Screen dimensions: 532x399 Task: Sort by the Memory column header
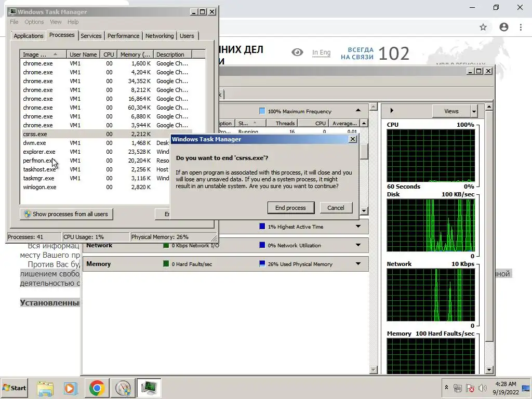point(135,54)
